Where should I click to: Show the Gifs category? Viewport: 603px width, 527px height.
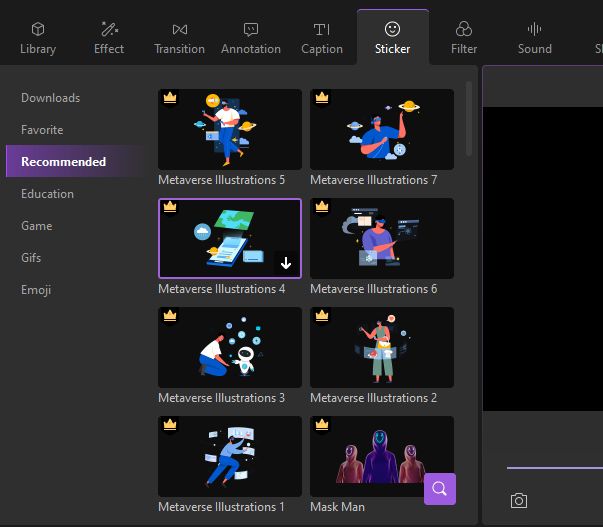pos(31,257)
